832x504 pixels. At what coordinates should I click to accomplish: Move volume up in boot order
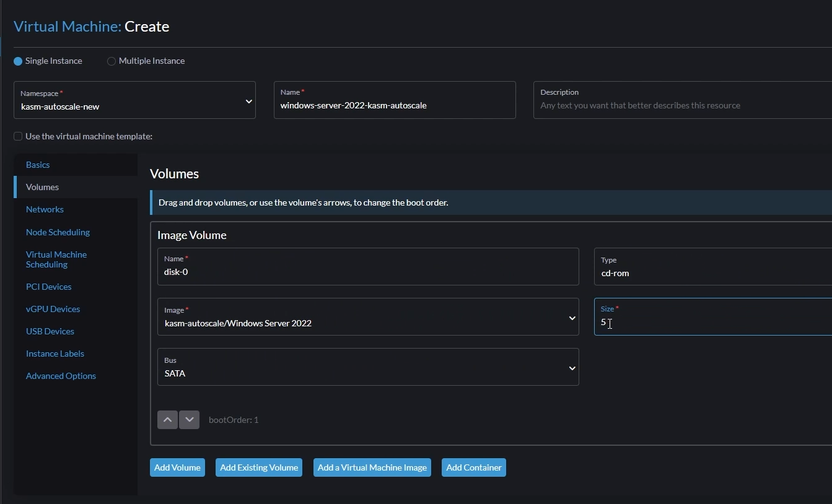[x=167, y=420]
